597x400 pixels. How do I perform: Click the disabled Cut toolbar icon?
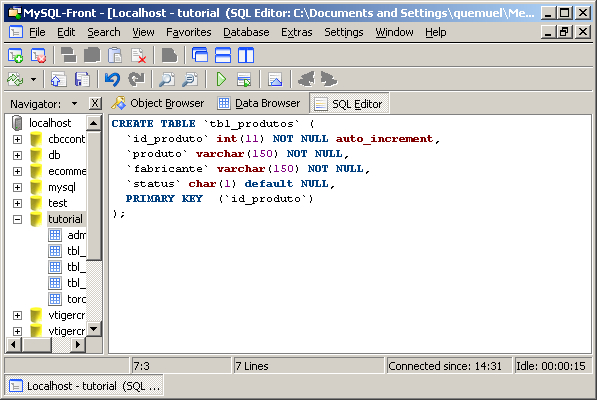click(x=69, y=56)
